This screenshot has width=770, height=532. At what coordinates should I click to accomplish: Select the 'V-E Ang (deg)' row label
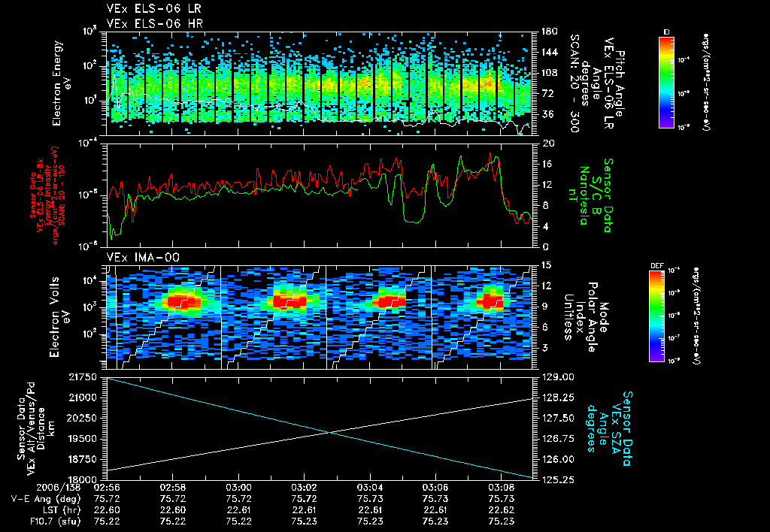[x=46, y=499]
